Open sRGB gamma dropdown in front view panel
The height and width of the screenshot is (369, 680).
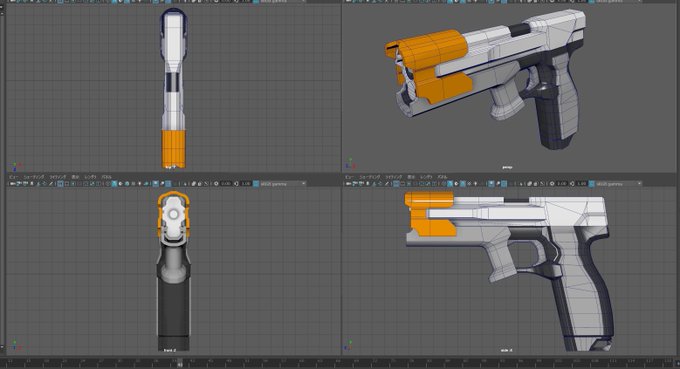(x=283, y=184)
